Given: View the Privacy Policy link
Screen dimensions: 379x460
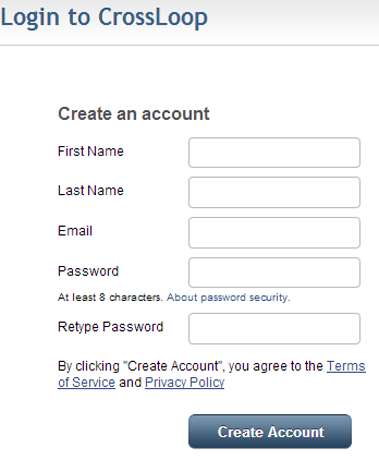Looking at the screenshot, I should [x=185, y=382].
